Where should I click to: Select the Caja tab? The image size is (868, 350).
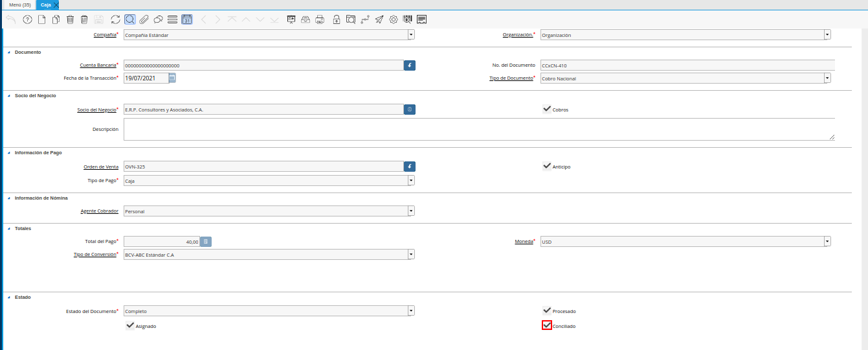(45, 5)
